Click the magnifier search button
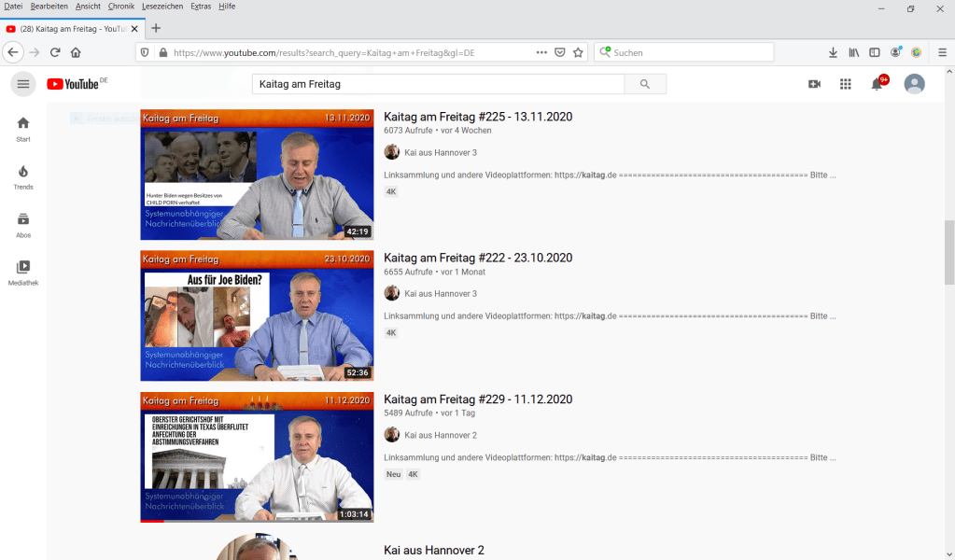955x560 pixels. click(645, 84)
